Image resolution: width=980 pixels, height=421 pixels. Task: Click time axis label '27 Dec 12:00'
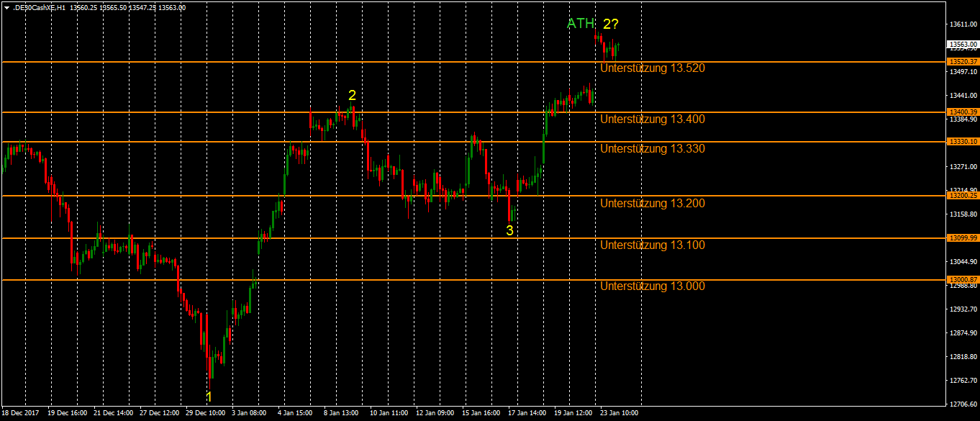[x=160, y=414]
